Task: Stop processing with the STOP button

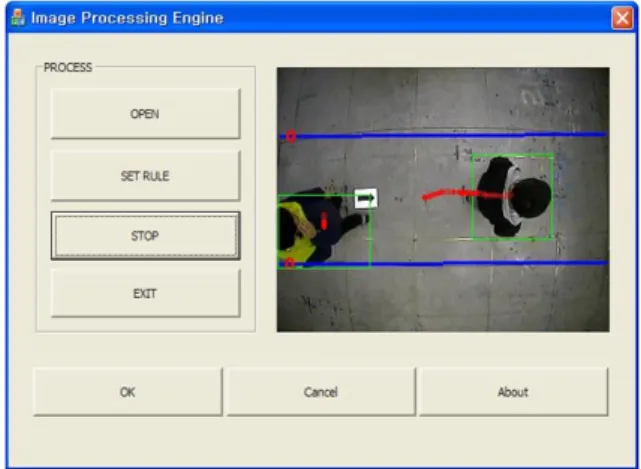Action: [145, 236]
